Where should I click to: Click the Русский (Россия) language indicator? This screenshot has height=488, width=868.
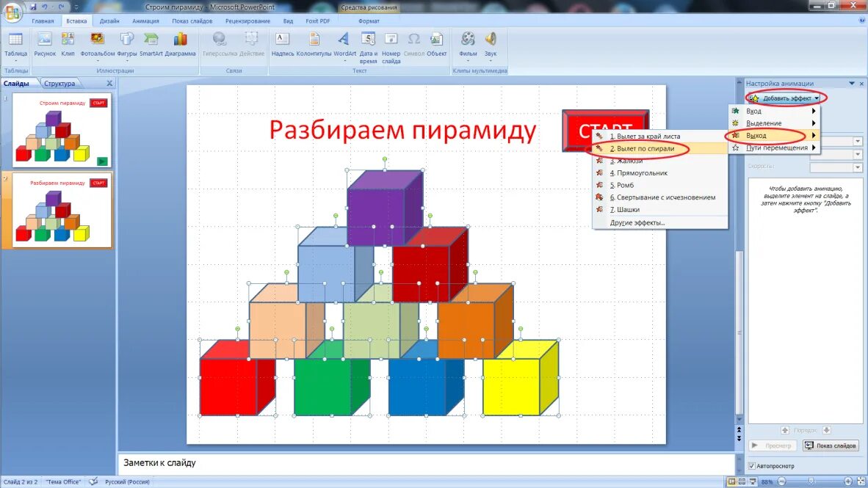(127, 482)
